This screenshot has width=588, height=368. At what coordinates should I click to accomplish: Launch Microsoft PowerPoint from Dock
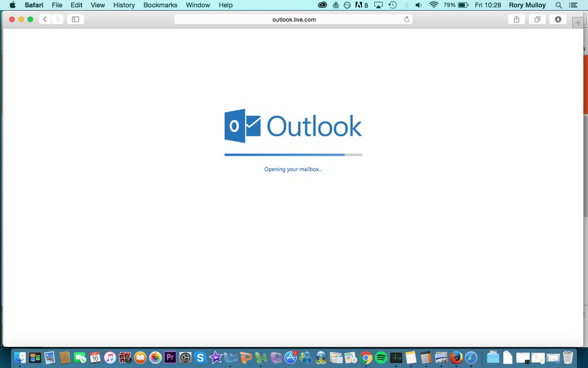[x=245, y=357]
